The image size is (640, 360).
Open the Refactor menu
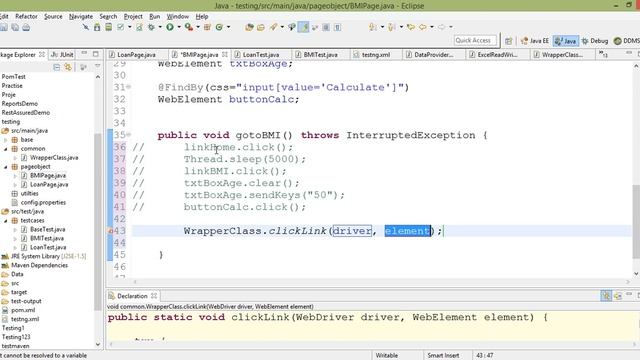[26, 16]
